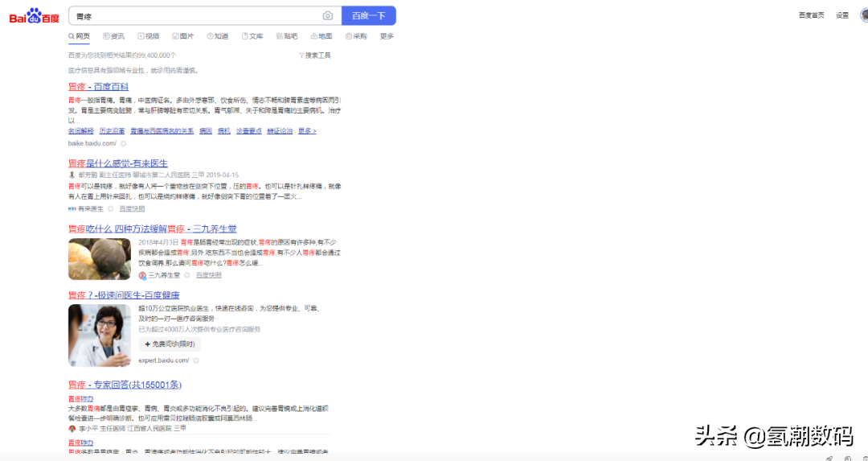Image resolution: width=868 pixels, height=461 pixels.
Task: Click the 百度一下 search button
Action: click(x=369, y=15)
